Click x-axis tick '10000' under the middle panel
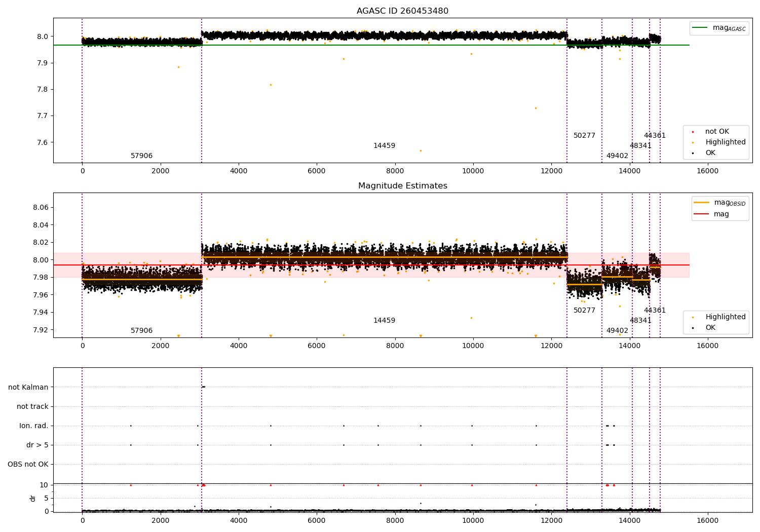This screenshot has height=532, width=760. 473,346
